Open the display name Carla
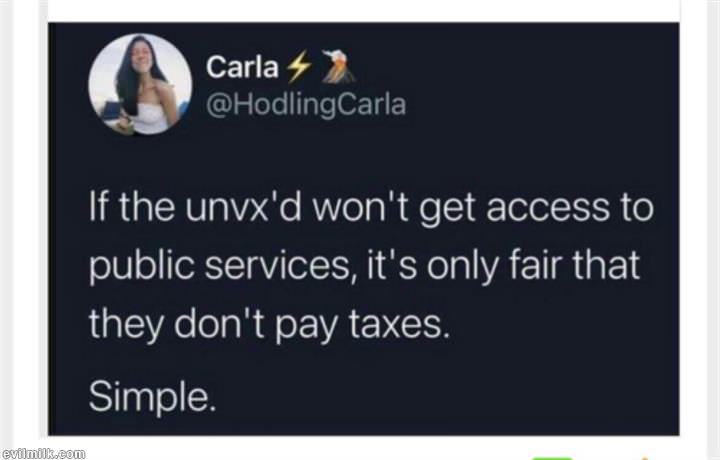This screenshot has width=720, height=460. 242,67
